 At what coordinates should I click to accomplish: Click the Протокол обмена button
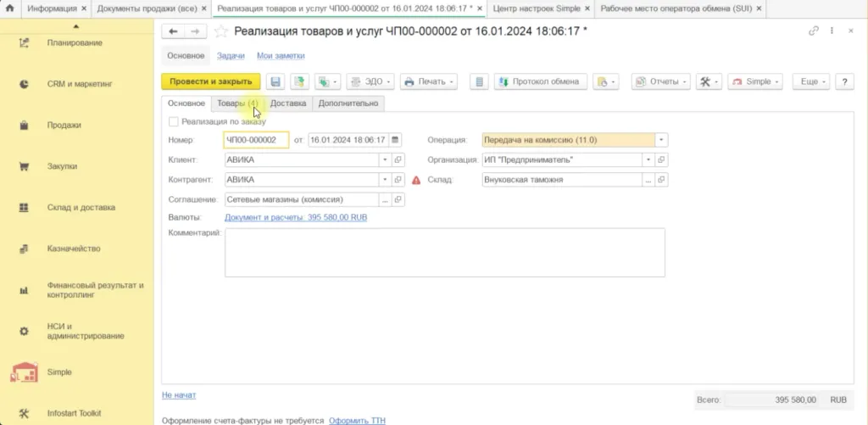pyautogui.click(x=540, y=81)
